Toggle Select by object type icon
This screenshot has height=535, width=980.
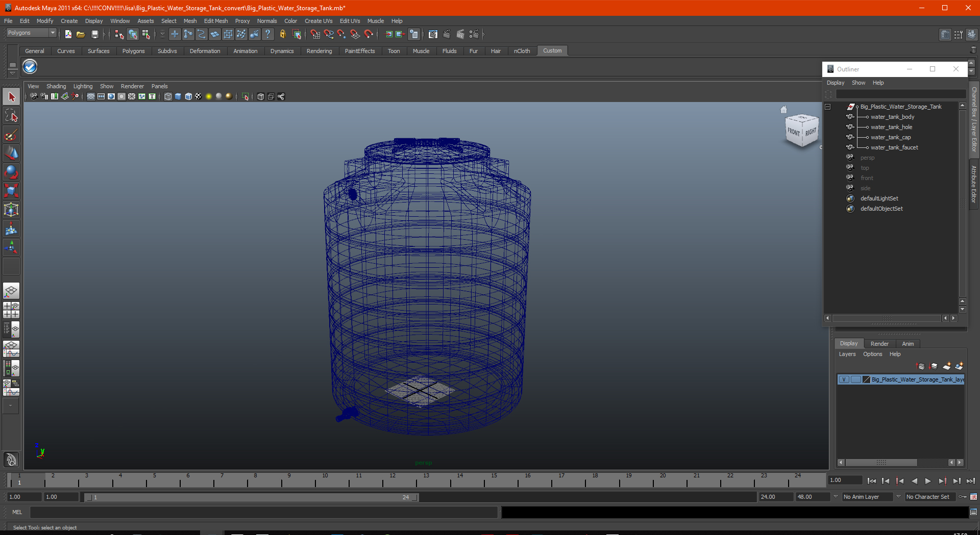133,34
